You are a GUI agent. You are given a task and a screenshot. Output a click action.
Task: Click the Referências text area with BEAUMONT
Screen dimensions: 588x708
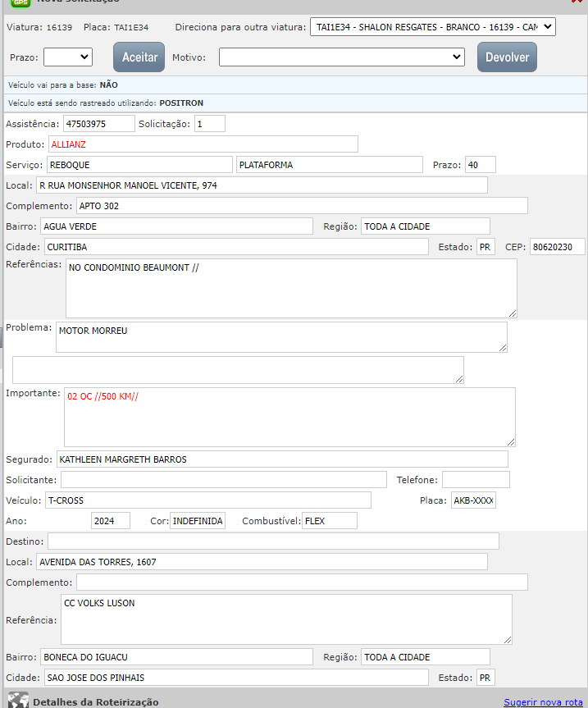(x=291, y=288)
